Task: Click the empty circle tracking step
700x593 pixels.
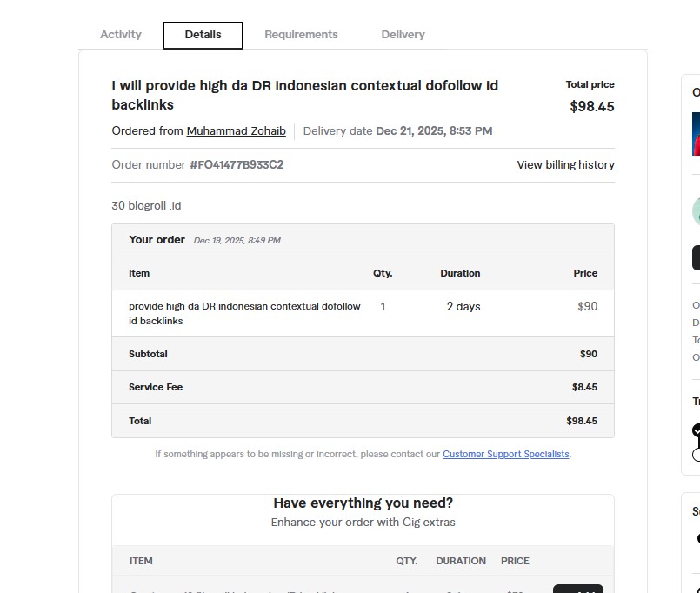Action: pos(697,455)
